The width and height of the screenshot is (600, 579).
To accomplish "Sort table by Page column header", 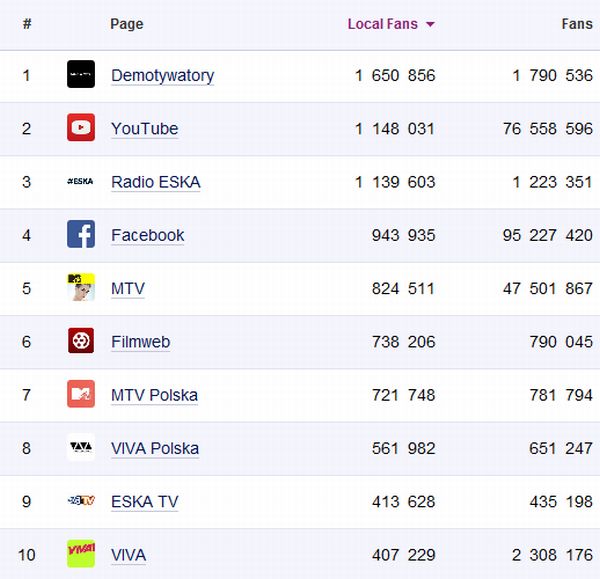I will click(x=127, y=24).
